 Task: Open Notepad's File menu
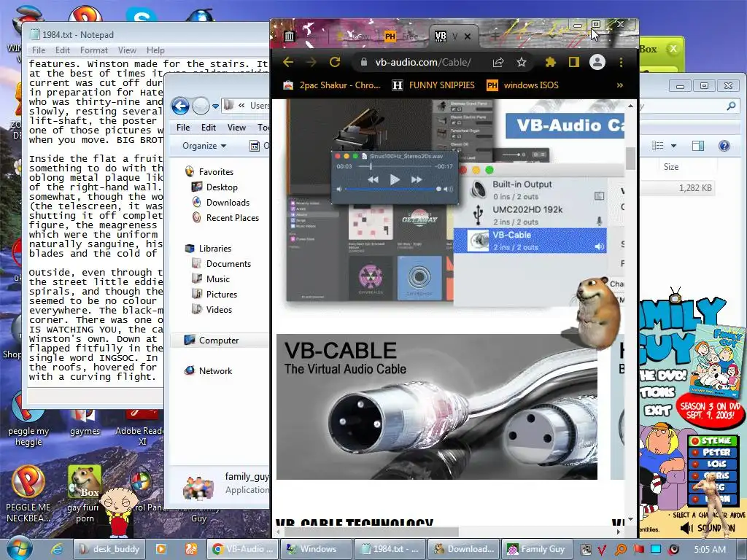click(39, 50)
